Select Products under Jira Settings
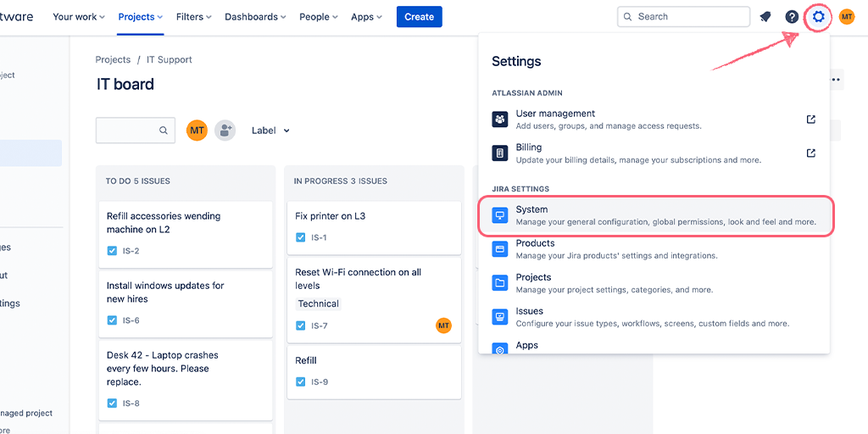 (654, 249)
